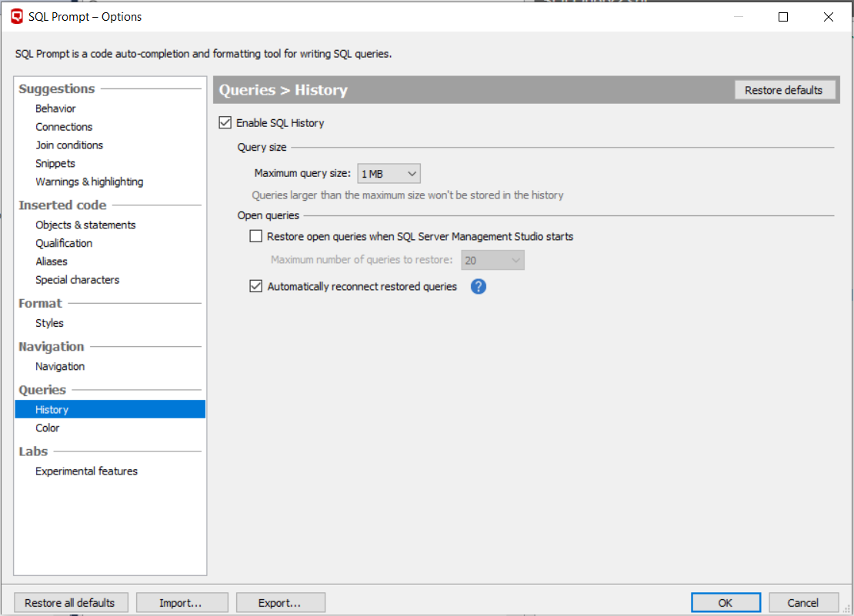The width and height of the screenshot is (854, 616).
Task: Open Warnings & highlighting page
Action: tap(89, 181)
